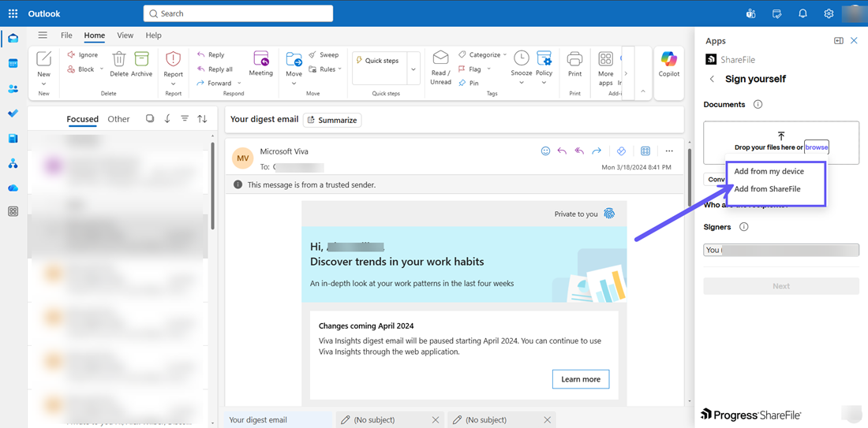Open the People icon in left sidebar

click(x=13, y=88)
